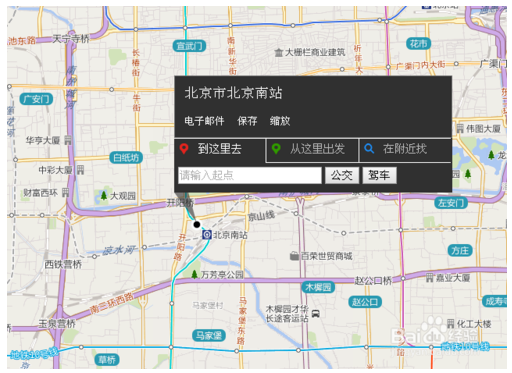The height and width of the screenshot is (373, 512).
Task: Click the 北京南站 railway station icon
Action: 207,235
